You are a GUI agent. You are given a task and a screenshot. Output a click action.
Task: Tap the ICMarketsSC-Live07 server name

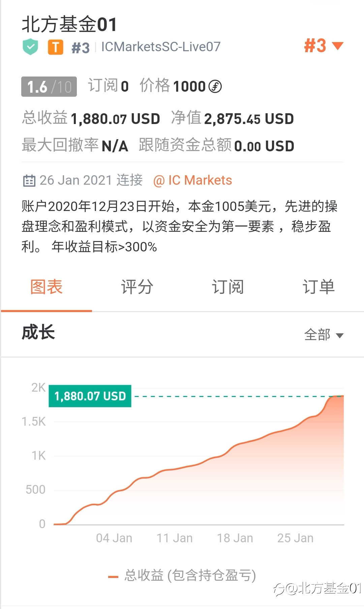pos(161,47)
